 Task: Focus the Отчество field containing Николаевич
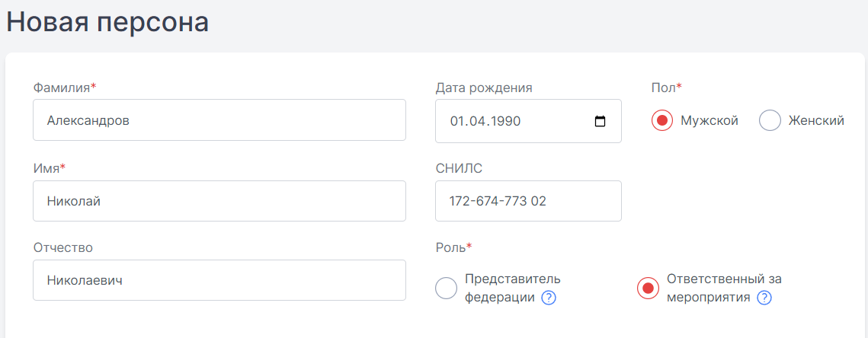pos(219,280)
